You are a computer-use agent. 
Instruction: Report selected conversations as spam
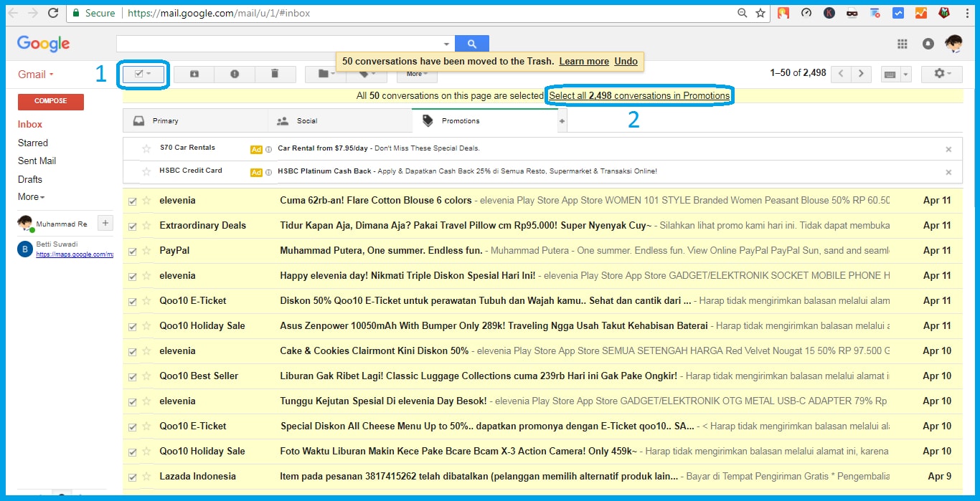click(235, 74)
